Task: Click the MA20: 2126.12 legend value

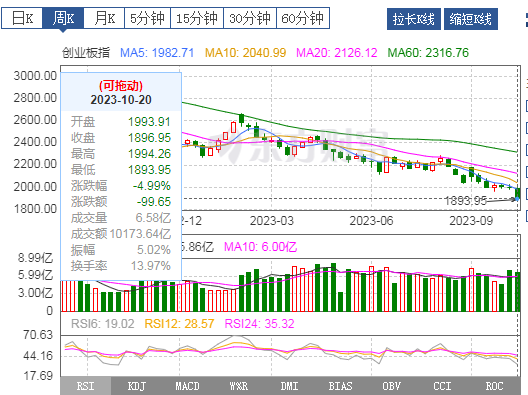Action: (x=337, y=53)
